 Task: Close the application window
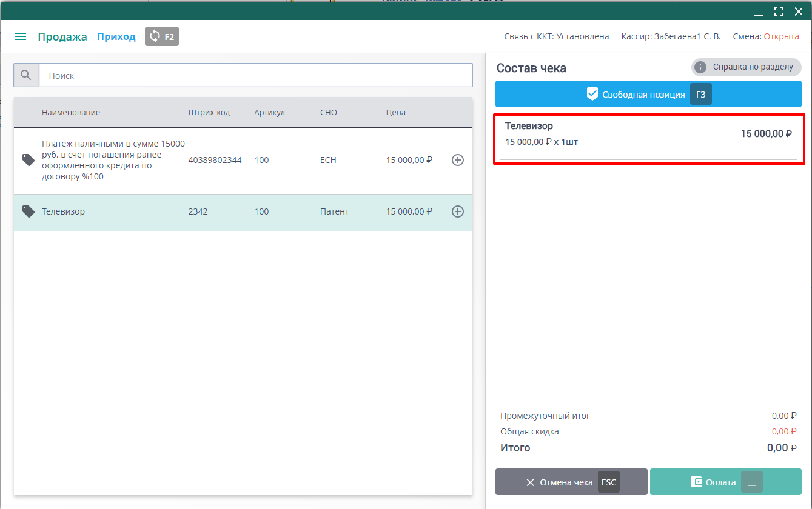pos(799,11)
